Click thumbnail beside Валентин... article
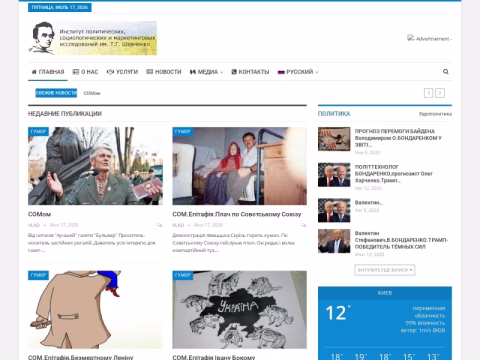 click(334, 210)
